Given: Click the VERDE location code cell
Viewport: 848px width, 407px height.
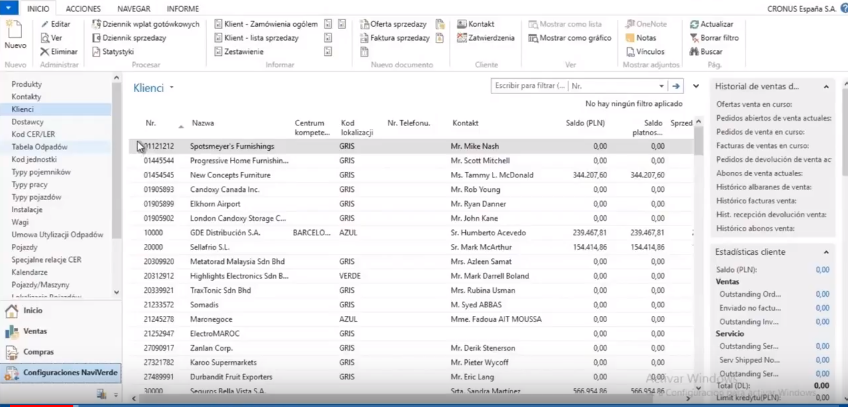Looking at the screenshot, I should coord(349,276).
